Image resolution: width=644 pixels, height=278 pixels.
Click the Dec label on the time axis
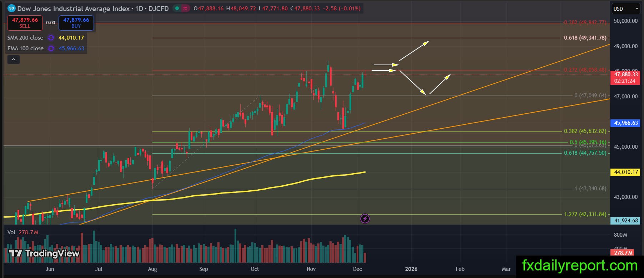click(357, 269)
